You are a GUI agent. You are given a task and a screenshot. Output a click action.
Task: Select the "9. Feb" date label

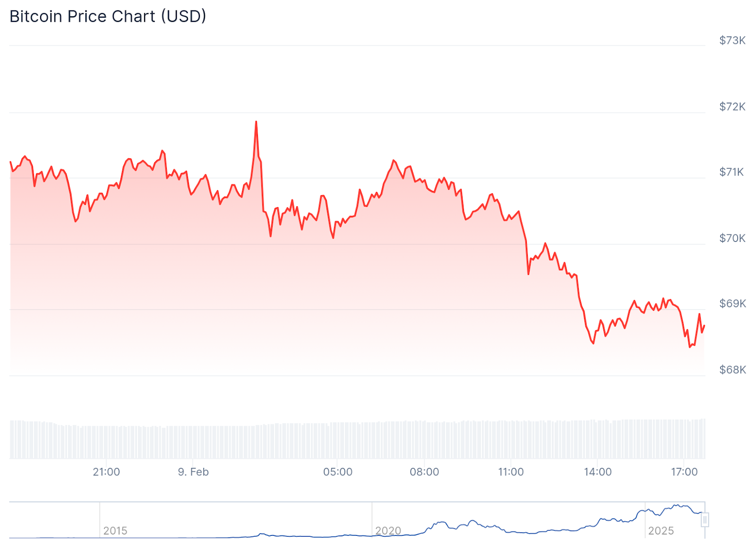(193, 472)
